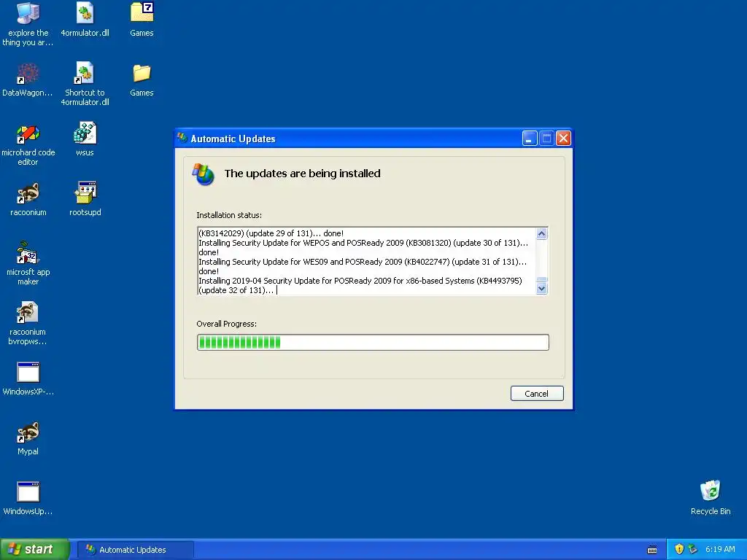Open the 'racoonium bvropws...' shortcut

pyautogui.click(x=28, y=324)
